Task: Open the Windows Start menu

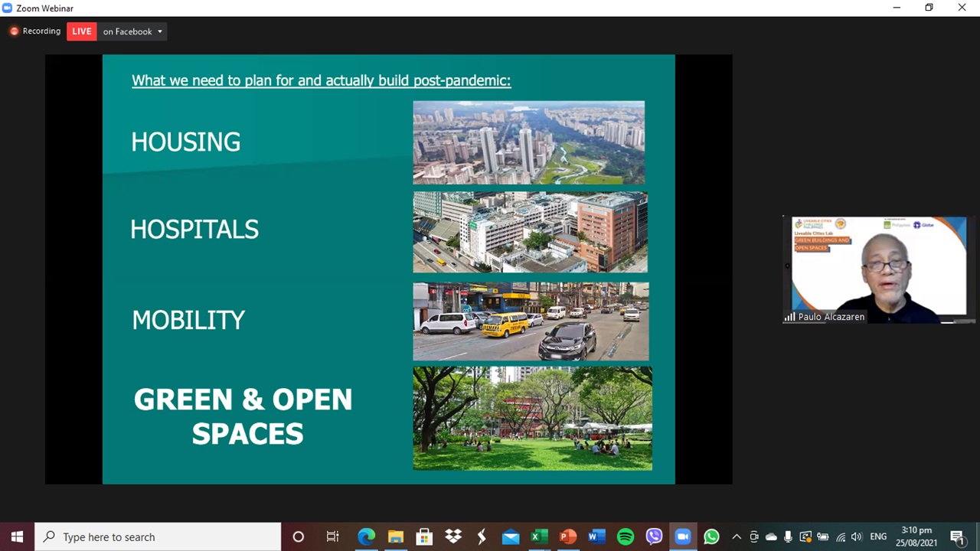Action: pyautogui.click(x=17, y=536)
